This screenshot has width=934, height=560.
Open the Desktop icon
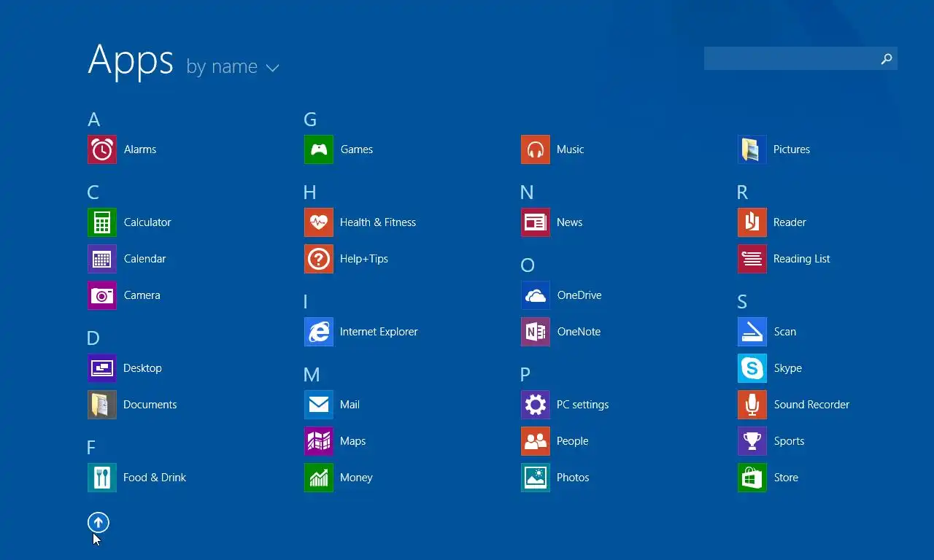102,368
